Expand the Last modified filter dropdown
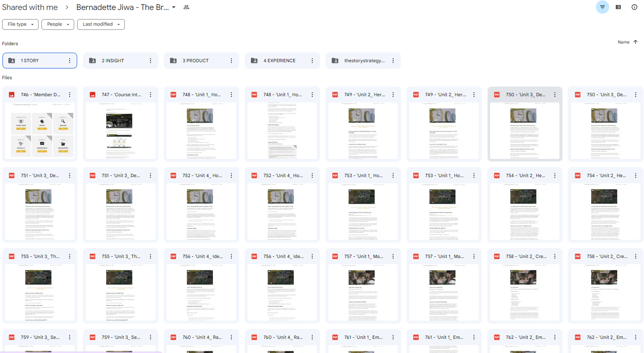The image size is (644, 353). point(101,24)
